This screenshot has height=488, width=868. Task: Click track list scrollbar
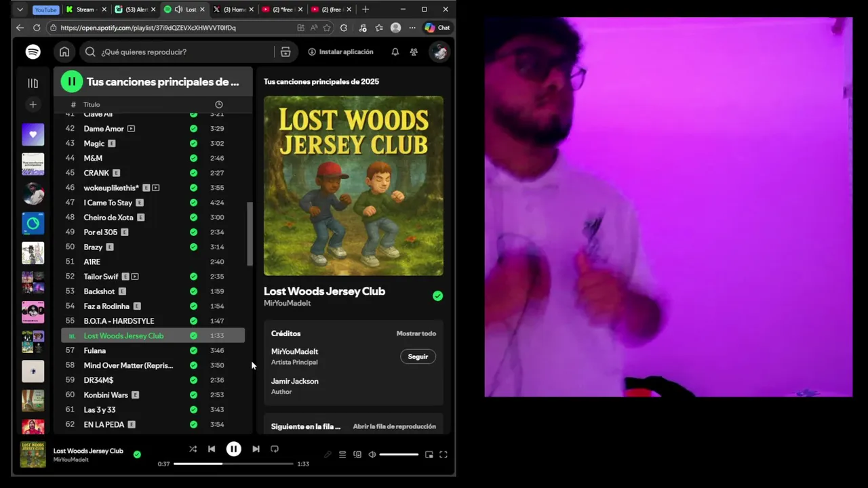(x=250, y=234)
